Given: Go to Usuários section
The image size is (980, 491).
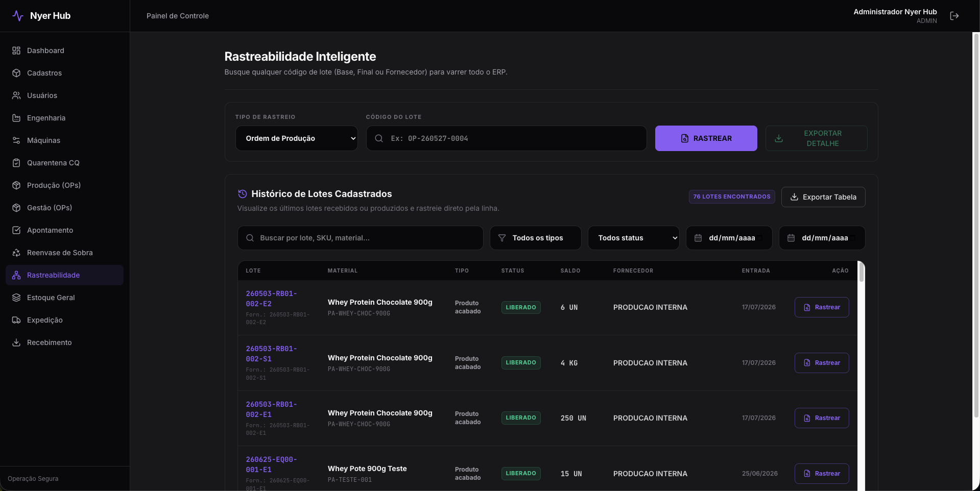Looking at the screenshot, I should coord(64,95).
